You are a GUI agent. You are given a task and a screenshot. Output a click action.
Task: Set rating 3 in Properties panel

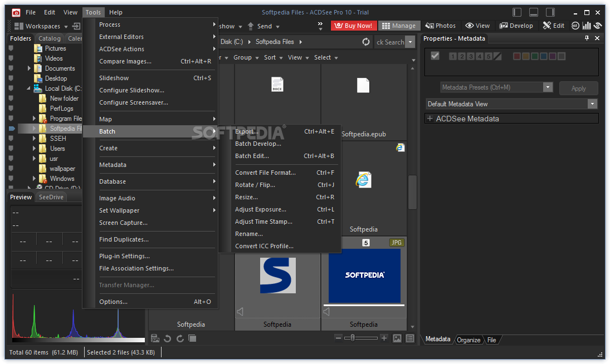point(471,56)
